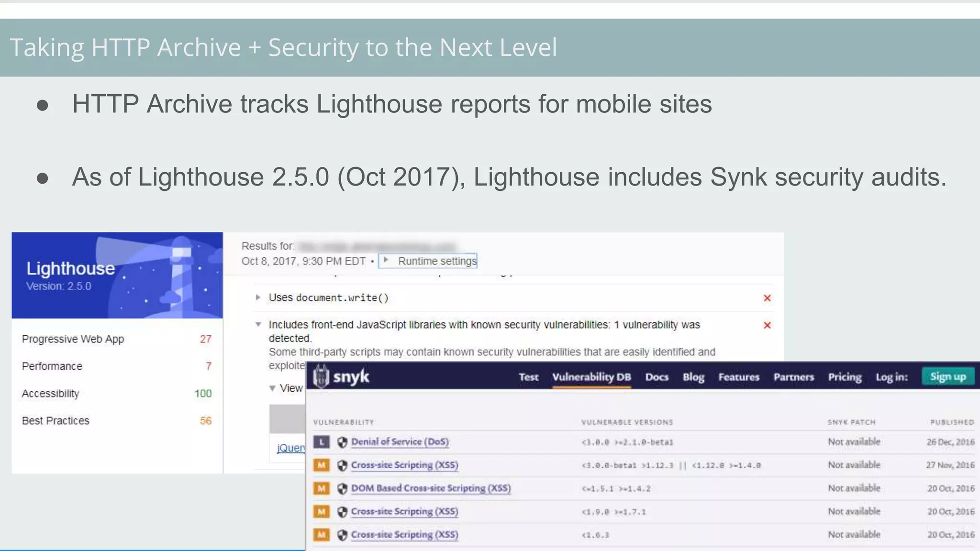This screenshot has height=551, width=980.
Task: Select Accessibility category in Lighthouse sidebar
Action: [x=117, y=394]
